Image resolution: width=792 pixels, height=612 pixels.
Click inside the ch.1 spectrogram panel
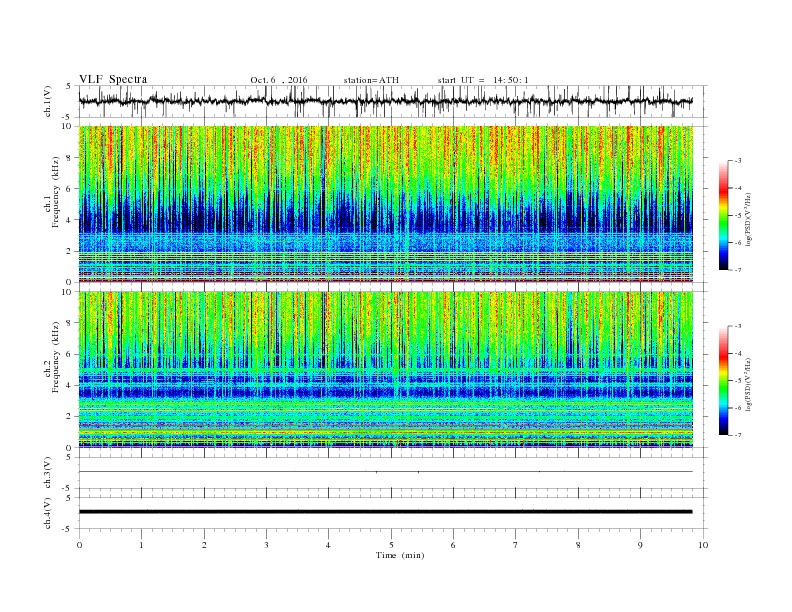tap(385, 204)
